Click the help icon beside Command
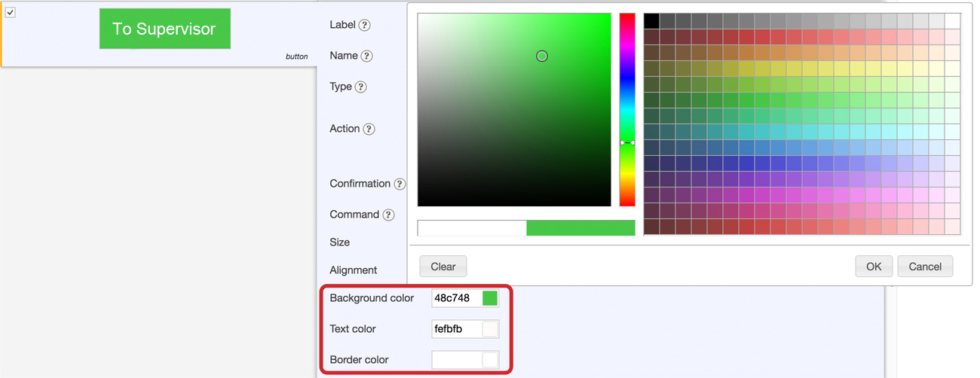This screenshot has width=980, height=378. (x=388, y=215)
